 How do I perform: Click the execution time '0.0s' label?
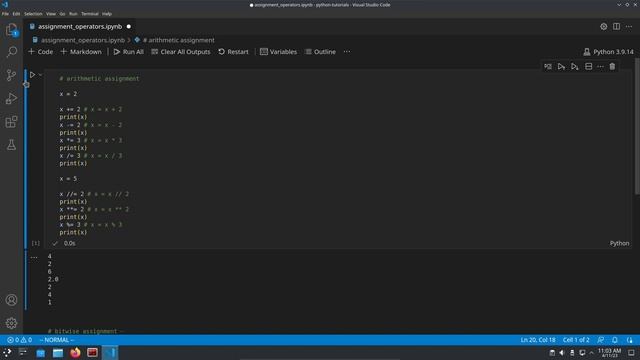[69, 243]
